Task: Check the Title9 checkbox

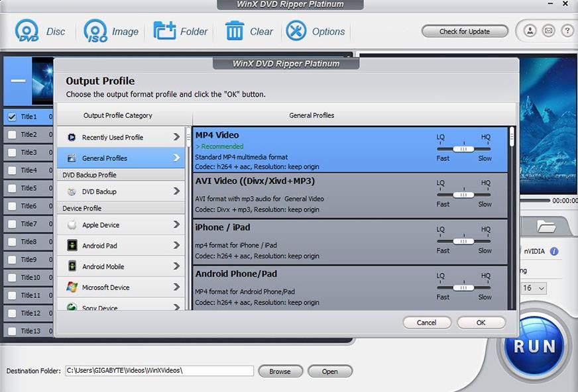Action: tap(12, 260)
